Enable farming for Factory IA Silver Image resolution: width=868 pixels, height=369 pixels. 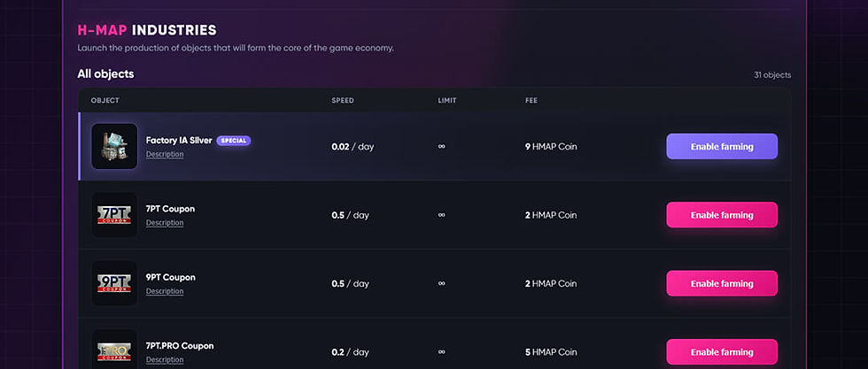point(722,147)
